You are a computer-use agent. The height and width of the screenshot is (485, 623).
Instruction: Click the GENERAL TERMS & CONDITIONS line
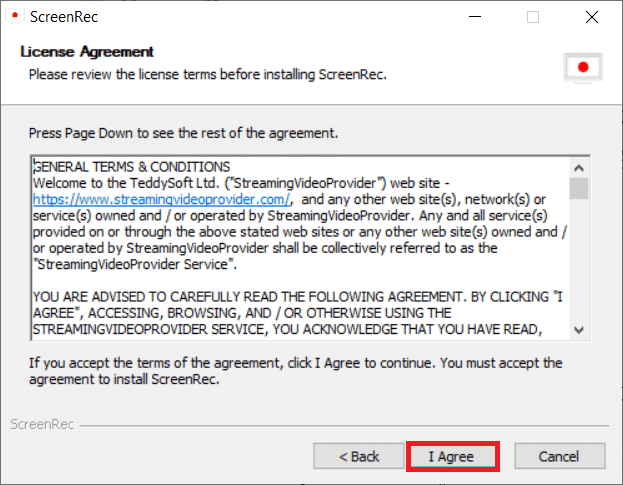pyautogui.click(x=132, y=166)
